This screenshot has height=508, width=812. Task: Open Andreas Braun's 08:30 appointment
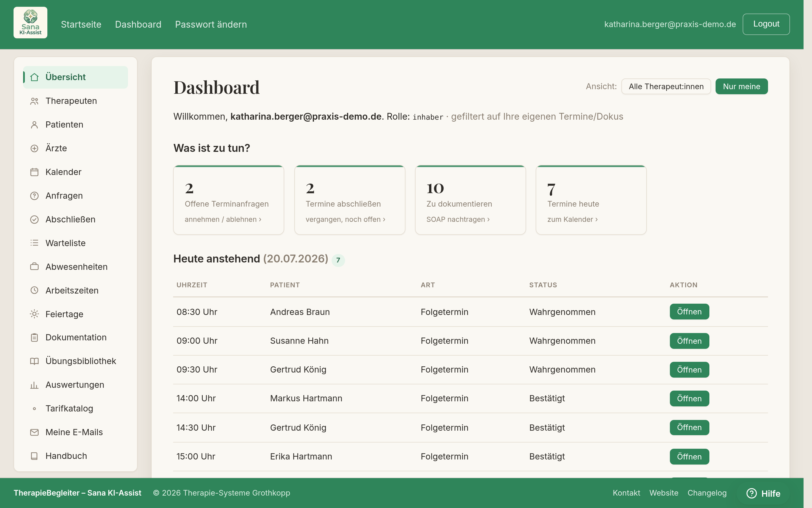689,312
